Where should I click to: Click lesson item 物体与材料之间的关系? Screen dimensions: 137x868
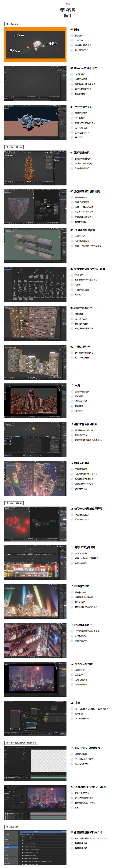point(85,123)
